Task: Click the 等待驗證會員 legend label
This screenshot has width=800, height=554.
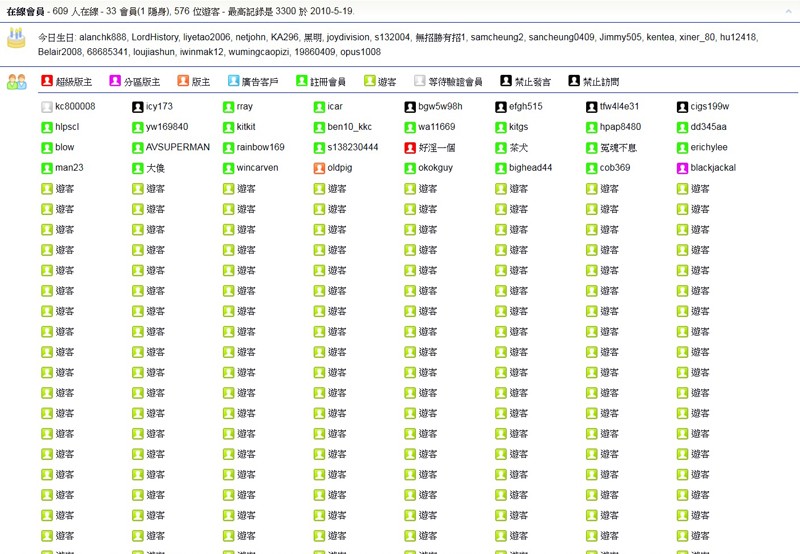Action: [455, 82]
